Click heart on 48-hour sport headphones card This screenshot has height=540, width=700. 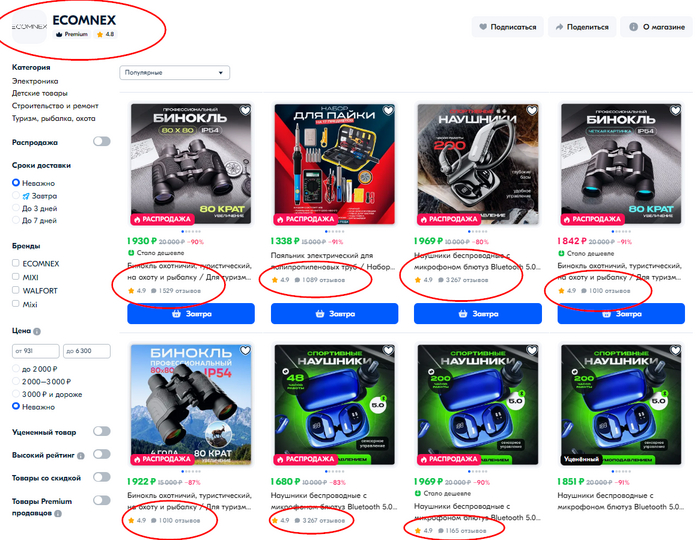[388, 351]
